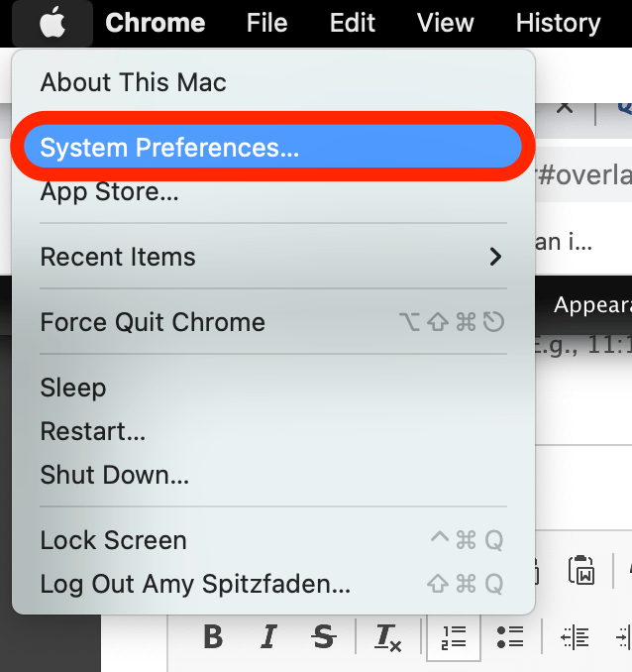Choose Lock Screen menu item

coord(272,540)
